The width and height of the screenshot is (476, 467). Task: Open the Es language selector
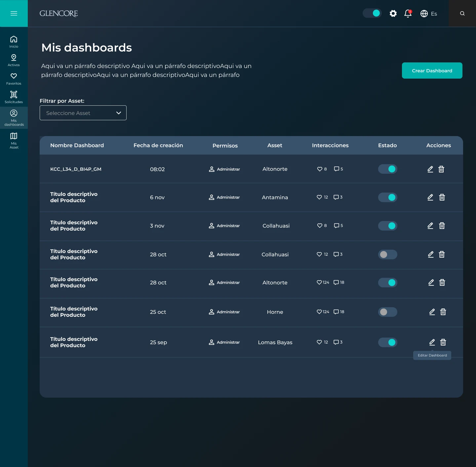click(x=434, y=14)
